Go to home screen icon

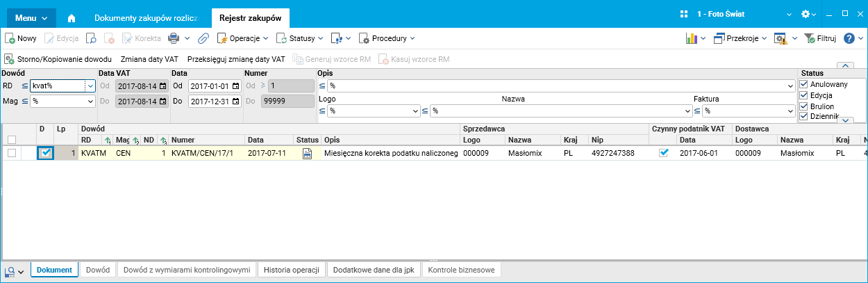72,17
